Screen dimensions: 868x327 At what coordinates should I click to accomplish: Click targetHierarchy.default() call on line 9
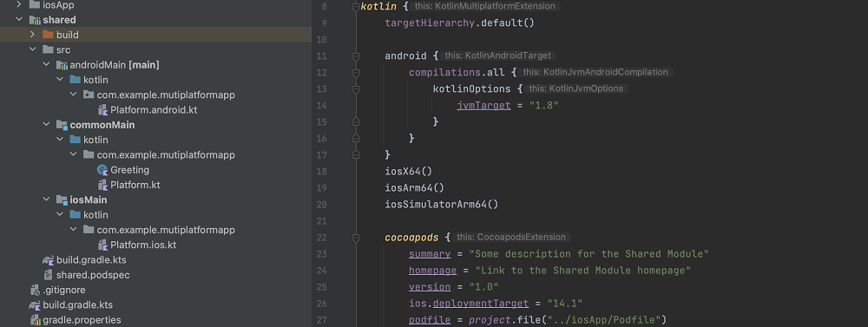coord(459,23)
